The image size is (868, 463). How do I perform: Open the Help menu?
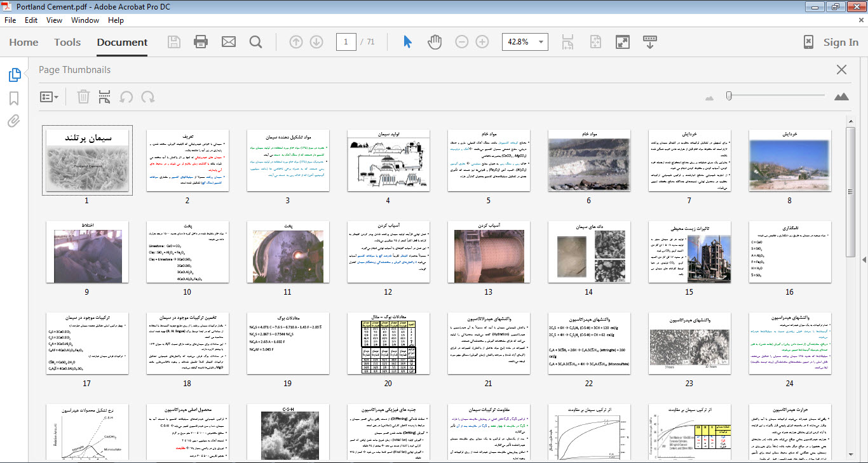pyautogui.click(x=116, y=20)
